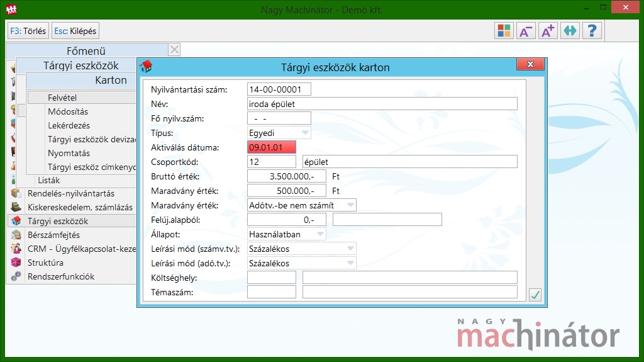This screenshot has width=644, height=362.
Task: Click the Kiskereskedelem cash register icon
Action: pyautogui.click(x=16, y=207)
